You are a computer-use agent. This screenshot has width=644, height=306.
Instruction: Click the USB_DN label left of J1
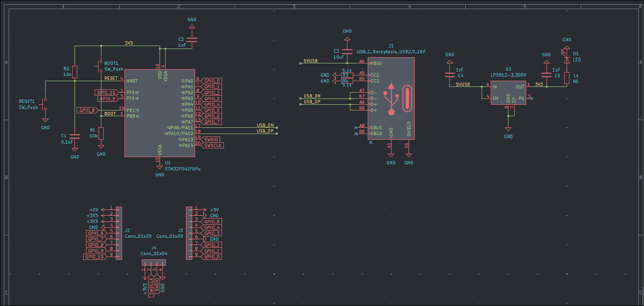(312, 96)
